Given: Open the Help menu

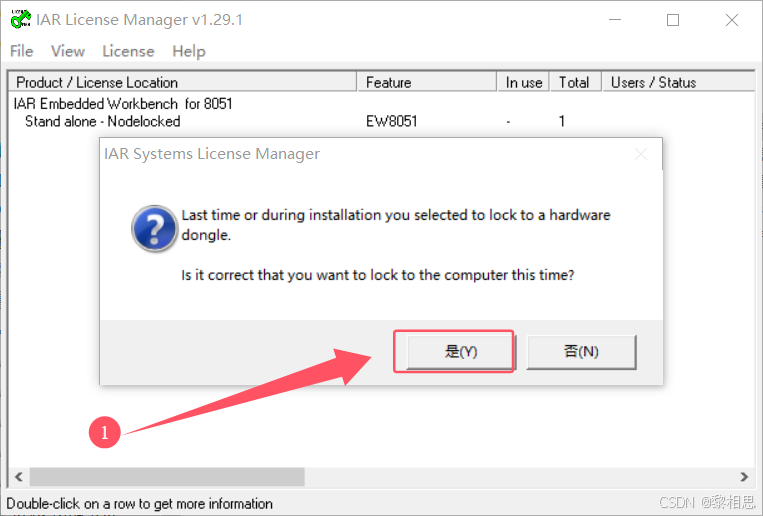Looking at the screenshot, I should [x=189, y=51].
